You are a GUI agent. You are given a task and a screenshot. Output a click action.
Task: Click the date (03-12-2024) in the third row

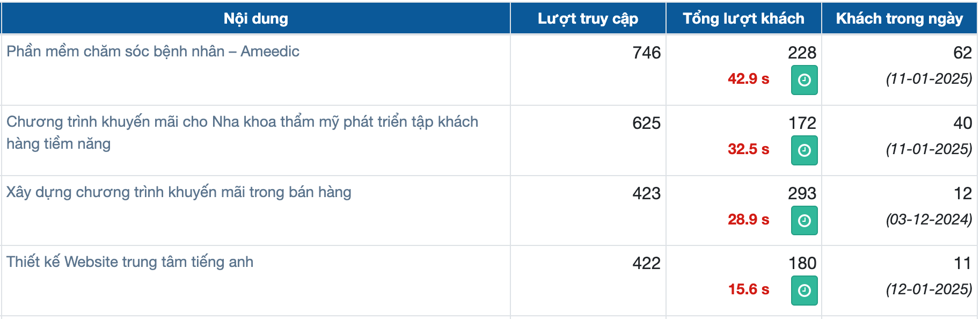tap(929, 219)
